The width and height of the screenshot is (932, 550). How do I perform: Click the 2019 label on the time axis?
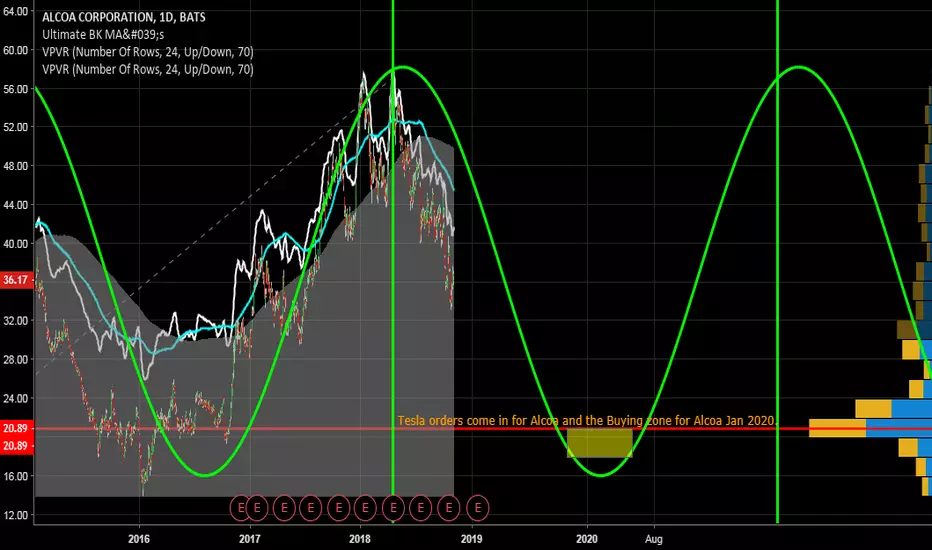[x=471, y=539]
